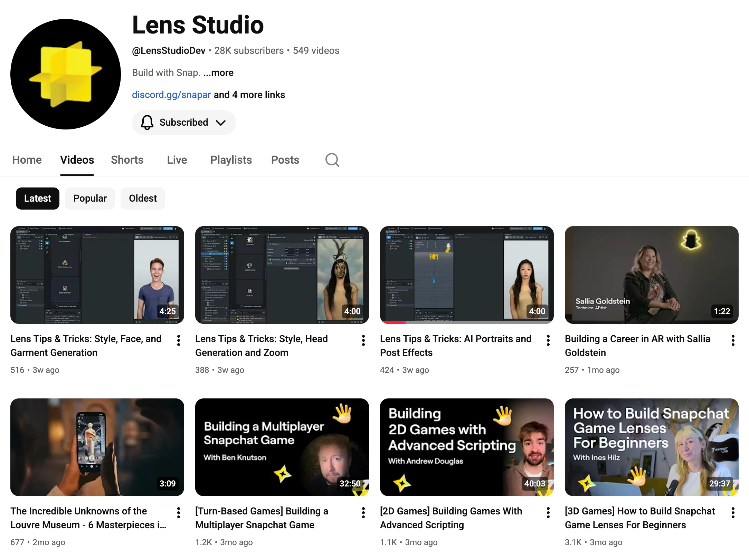This screenshot has width=749, height=560.
Task: Click the 40:03 duration badge
Action: [x=535, y=483]
